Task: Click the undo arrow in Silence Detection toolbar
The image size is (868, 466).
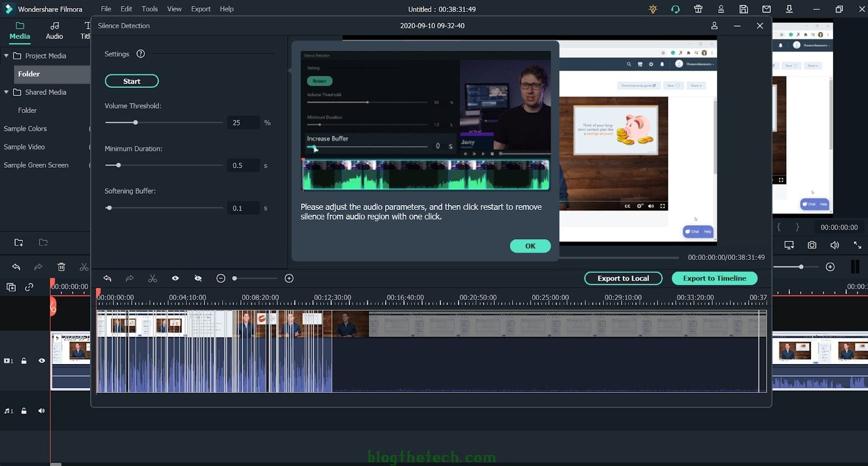Action: [107, 278]
